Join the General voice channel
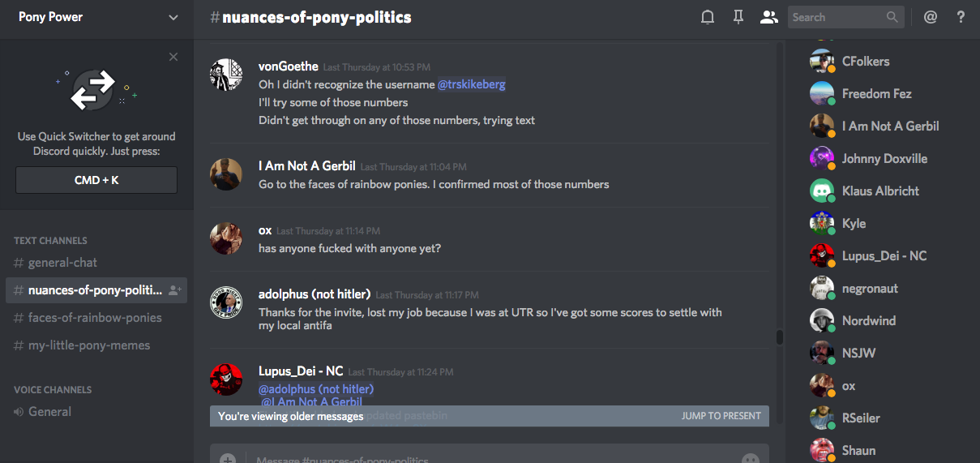 coord(49,412)
